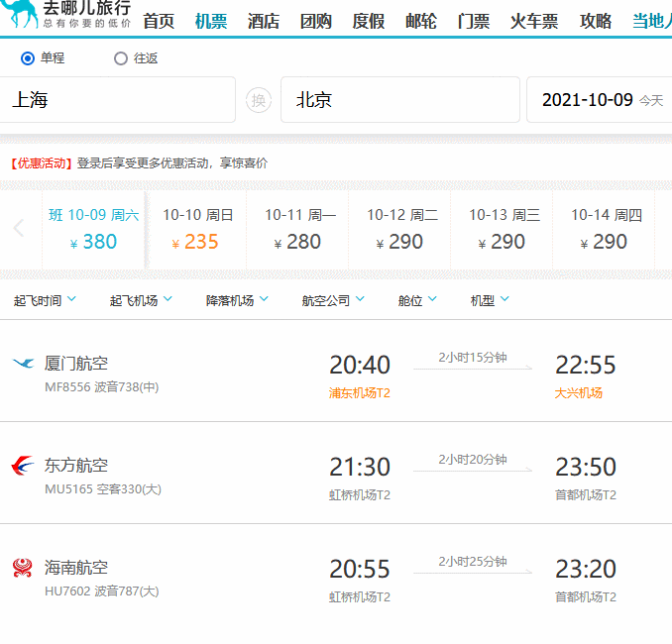
Task: Click flight number MF8556 波音738(中)
Action: pyautogui.click(x=101, y=387)
